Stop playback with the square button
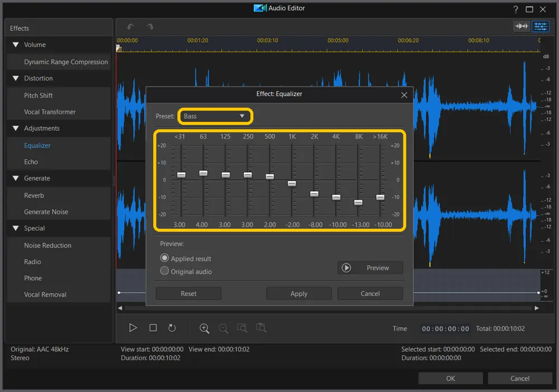 pos(153,328)
